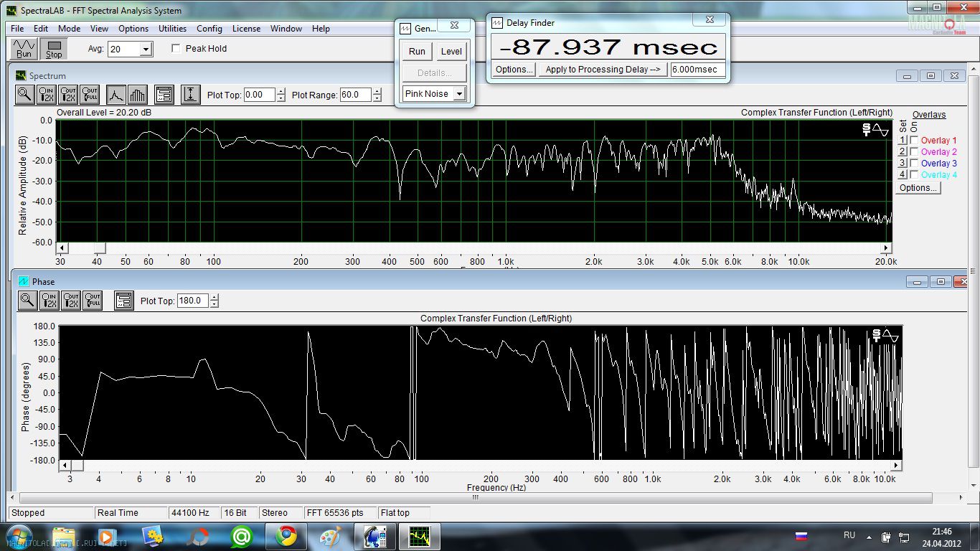Click Apply to Processing Delay button
980x551 pixels.
[603, 70]
